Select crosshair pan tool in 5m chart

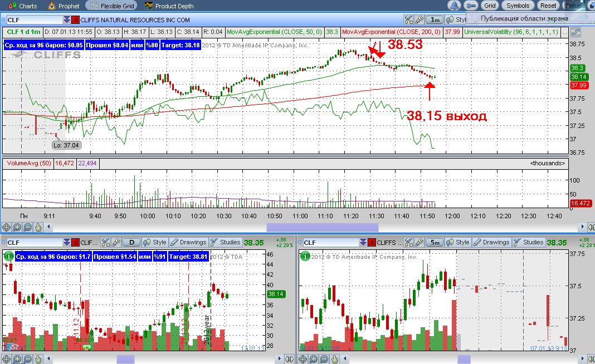303,358
